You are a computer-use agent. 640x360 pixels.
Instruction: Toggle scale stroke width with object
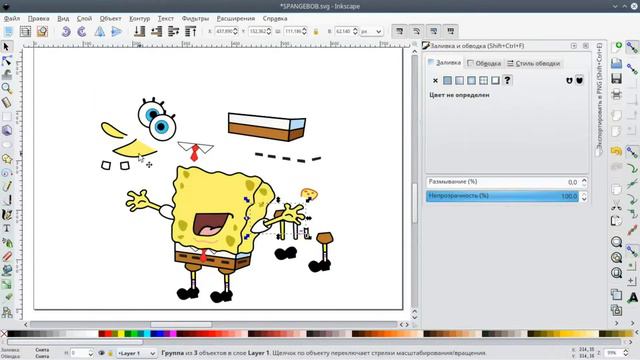click(400, 31)
